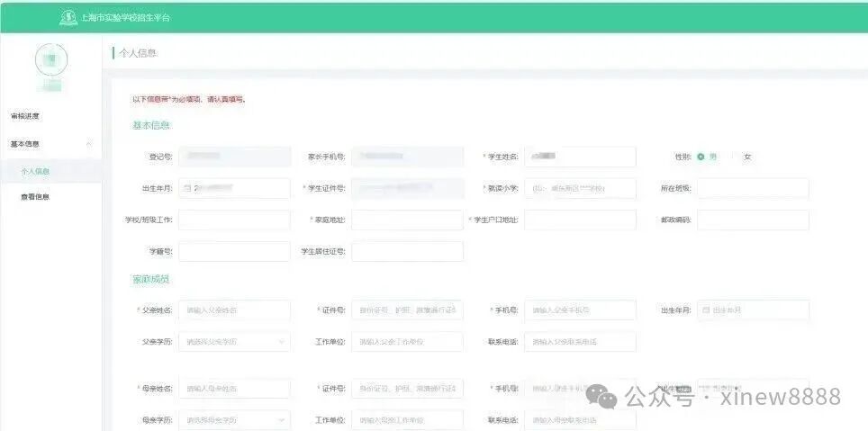Click calendar icon in father's 出生年月 field
Image resolution: width=868 pixels, height=431 pixels.
706,310
